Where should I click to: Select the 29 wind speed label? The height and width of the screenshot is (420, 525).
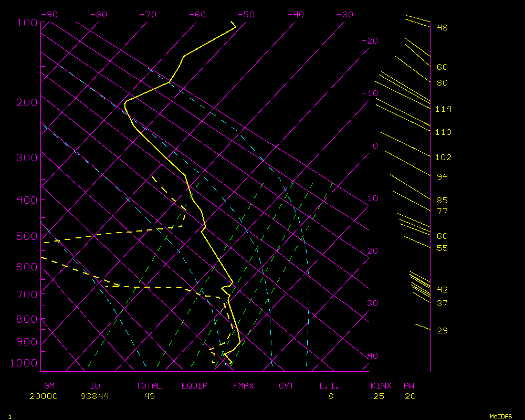point(442,331)
